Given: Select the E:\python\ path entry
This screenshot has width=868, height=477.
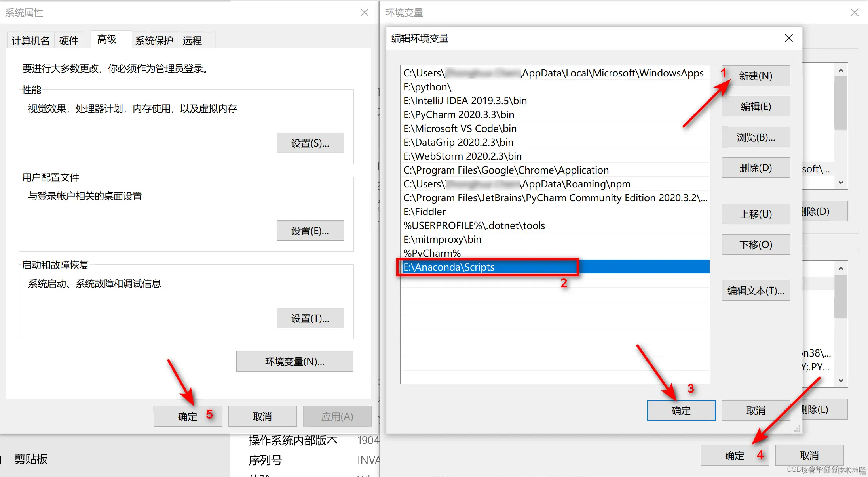Looking at the screenshot, I should 427,87.
